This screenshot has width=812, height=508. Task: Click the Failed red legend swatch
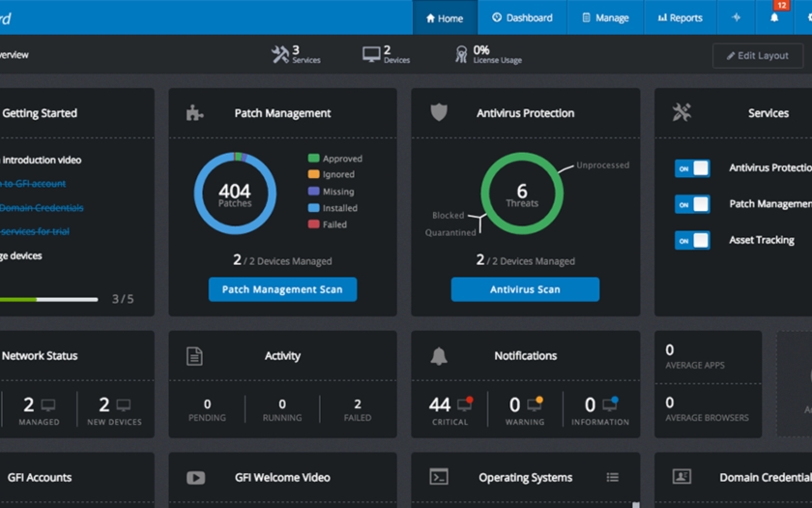(313, 224)
